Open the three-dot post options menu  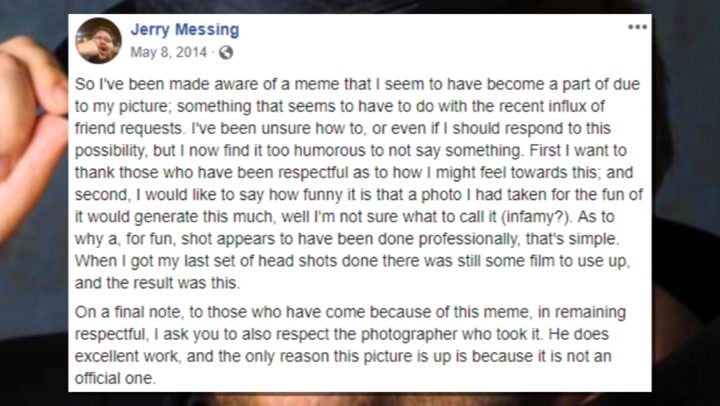pos(637,27)
